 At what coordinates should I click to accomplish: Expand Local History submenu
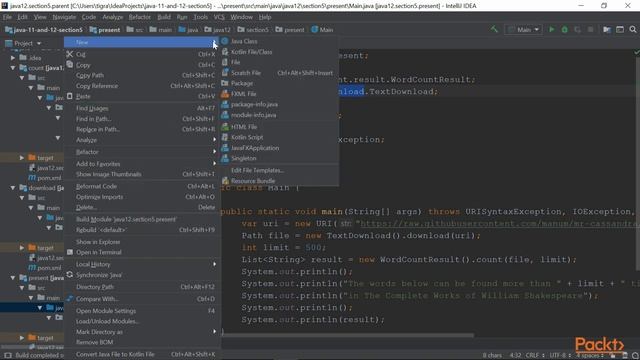point(142,264)
